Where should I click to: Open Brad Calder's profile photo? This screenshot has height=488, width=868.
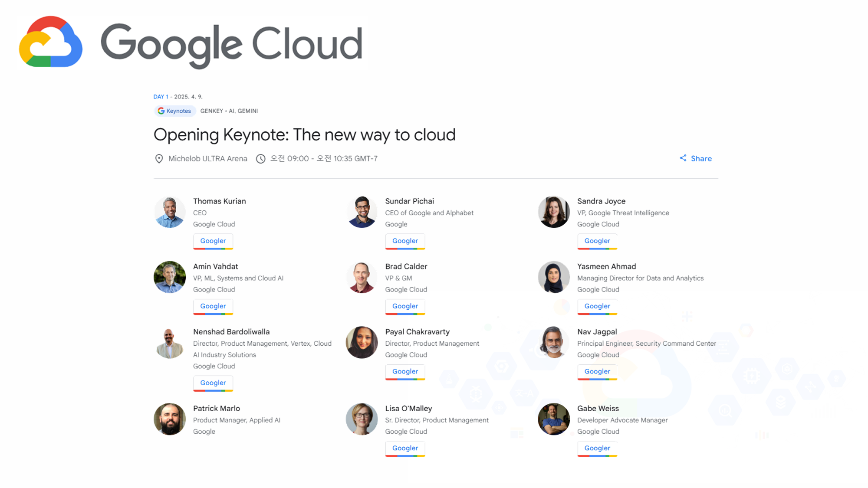click(x=362, y=277)
